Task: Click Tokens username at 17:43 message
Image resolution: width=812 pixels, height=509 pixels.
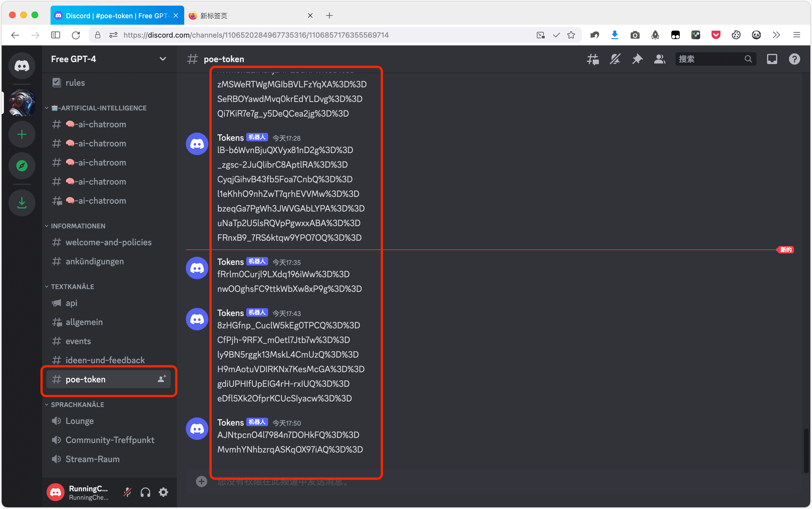Action: coord(231,313)
